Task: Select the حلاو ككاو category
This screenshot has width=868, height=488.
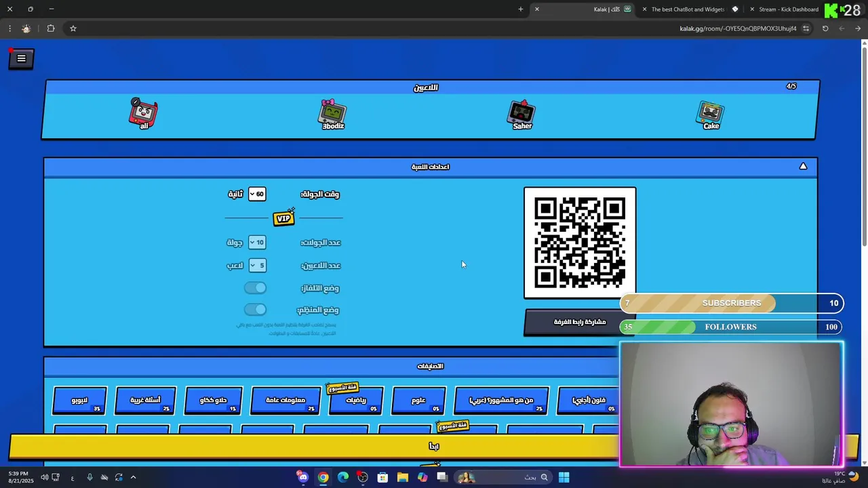Action: (214, 401)
